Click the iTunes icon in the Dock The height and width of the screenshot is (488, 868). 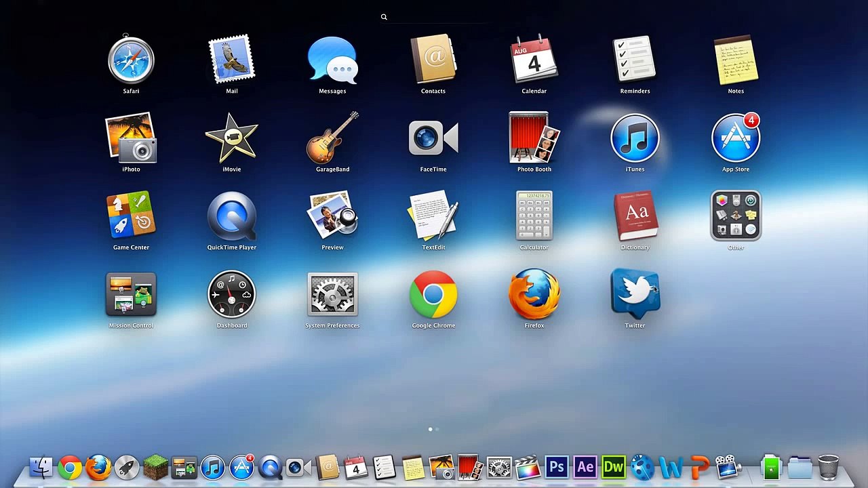(x=212, y=467)
